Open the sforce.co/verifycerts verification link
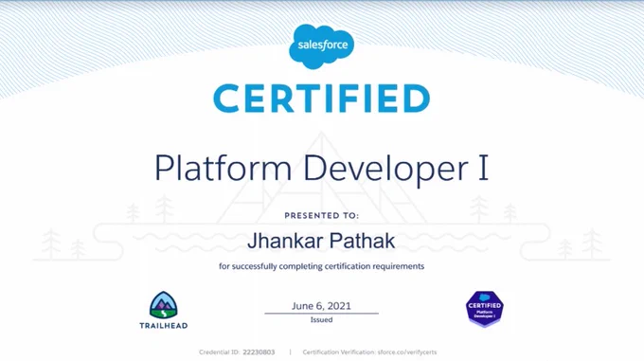This screenshot has height=361, width=644. (407, 352)
